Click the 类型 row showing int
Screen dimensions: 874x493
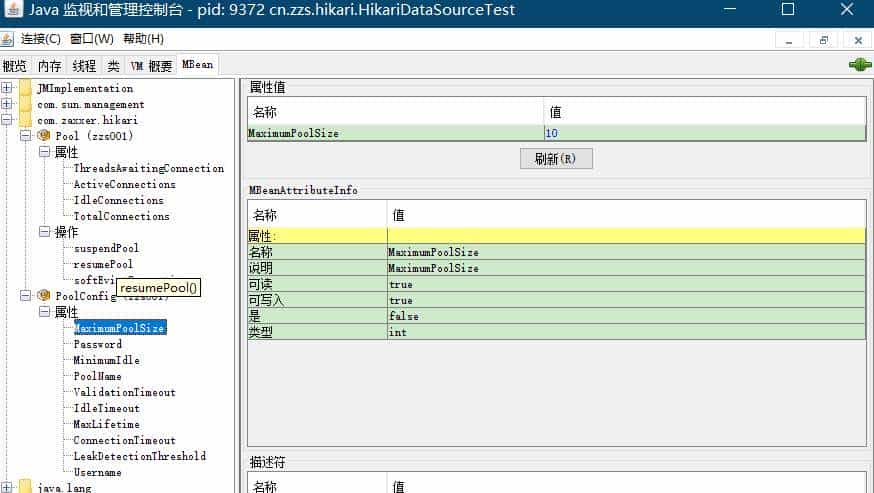556,332
